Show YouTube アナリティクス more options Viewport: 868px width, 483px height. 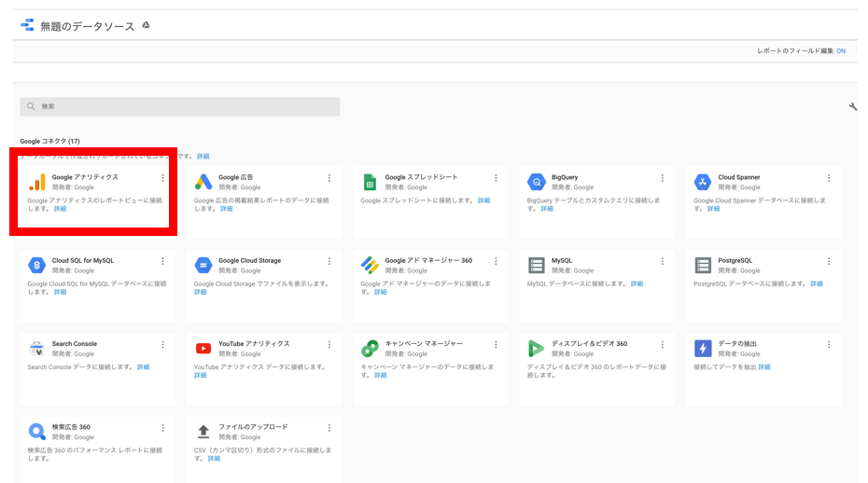(329, 345)
